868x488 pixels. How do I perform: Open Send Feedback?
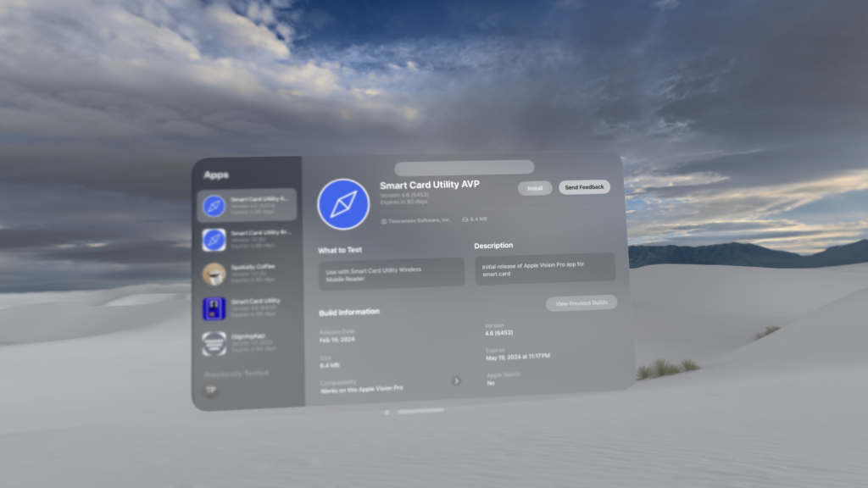point(584,187)
